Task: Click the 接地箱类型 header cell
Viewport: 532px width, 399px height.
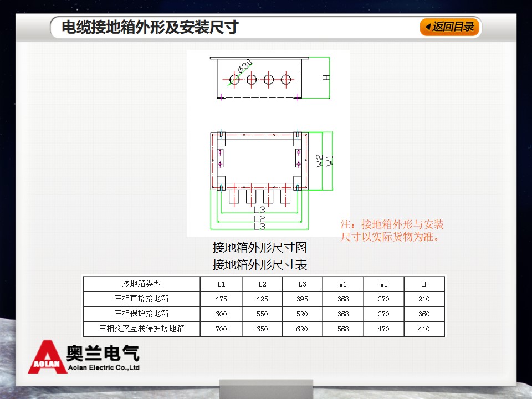Action: 141,284
